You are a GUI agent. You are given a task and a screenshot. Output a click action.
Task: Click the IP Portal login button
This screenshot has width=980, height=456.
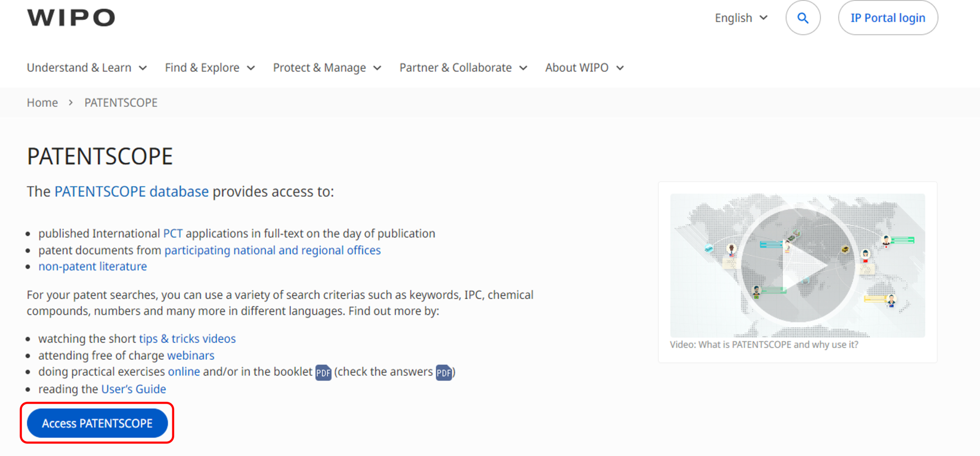tap(888, 18)
